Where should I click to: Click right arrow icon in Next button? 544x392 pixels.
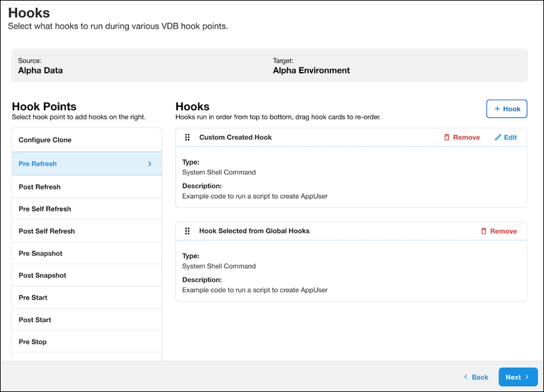click(x=527, y=377)
